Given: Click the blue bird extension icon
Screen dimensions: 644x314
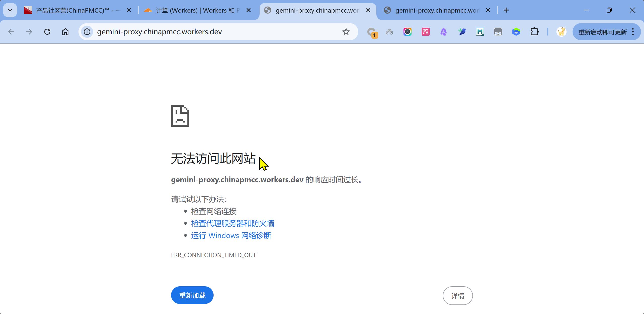Looking at the screenshot, I should (x=462, y=32).
